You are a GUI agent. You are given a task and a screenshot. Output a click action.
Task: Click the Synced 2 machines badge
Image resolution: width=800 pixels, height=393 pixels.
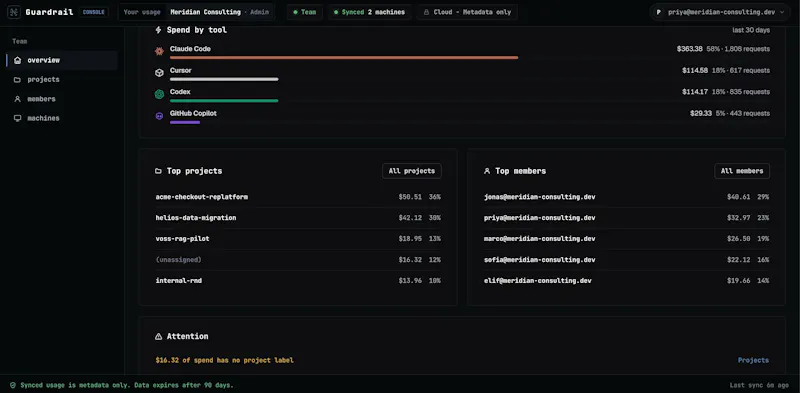point(369,12)
